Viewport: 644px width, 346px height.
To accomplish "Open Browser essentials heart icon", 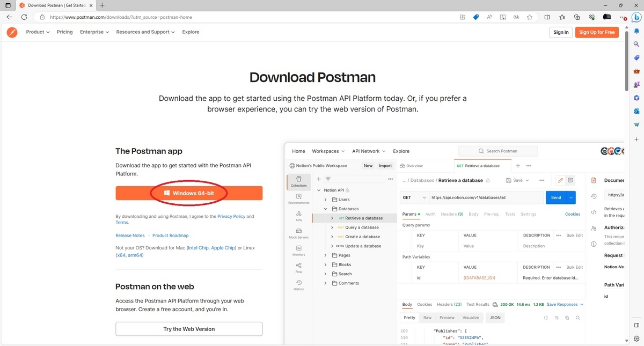I will point(592,17).
